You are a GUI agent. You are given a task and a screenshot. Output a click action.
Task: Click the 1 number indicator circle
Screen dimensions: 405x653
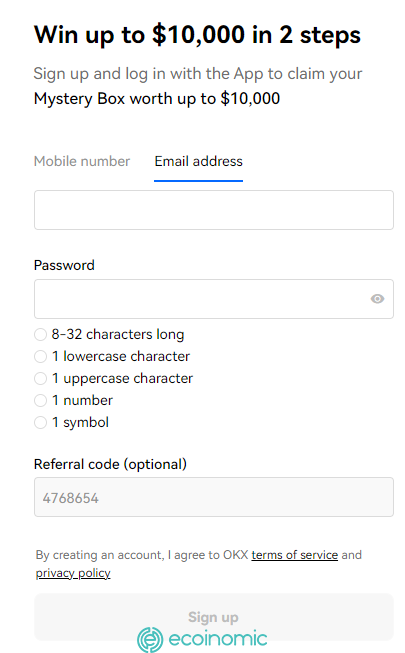[40, 401]
